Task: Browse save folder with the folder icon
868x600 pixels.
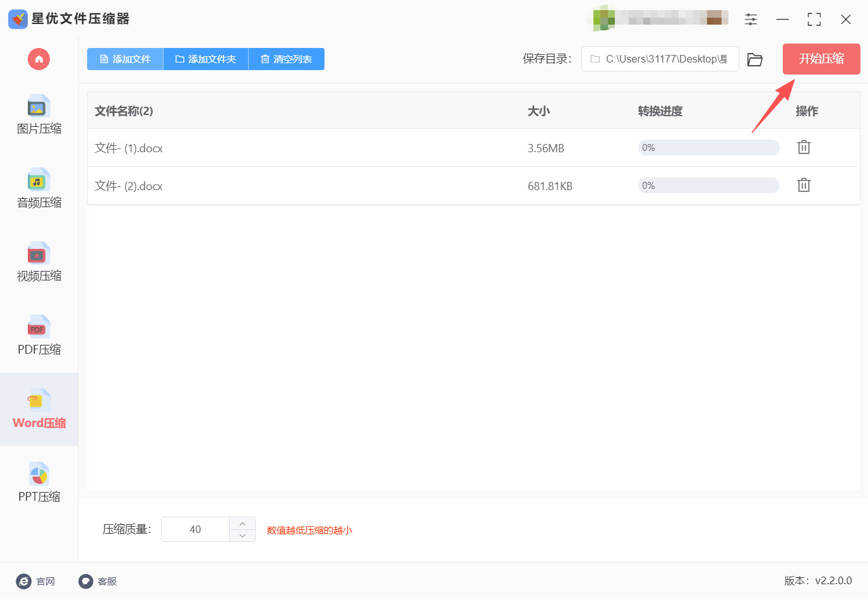Action: click(x=755, y=59)
